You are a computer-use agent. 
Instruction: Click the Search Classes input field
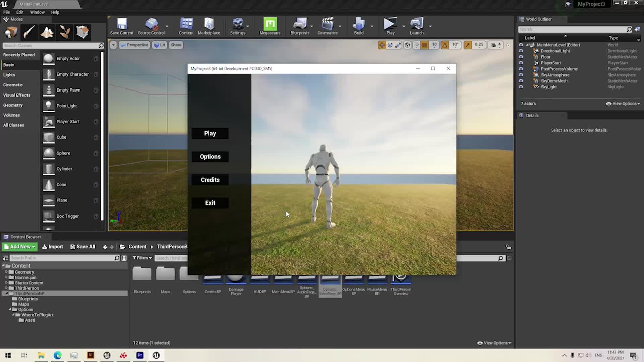click(x=50, y=45)
